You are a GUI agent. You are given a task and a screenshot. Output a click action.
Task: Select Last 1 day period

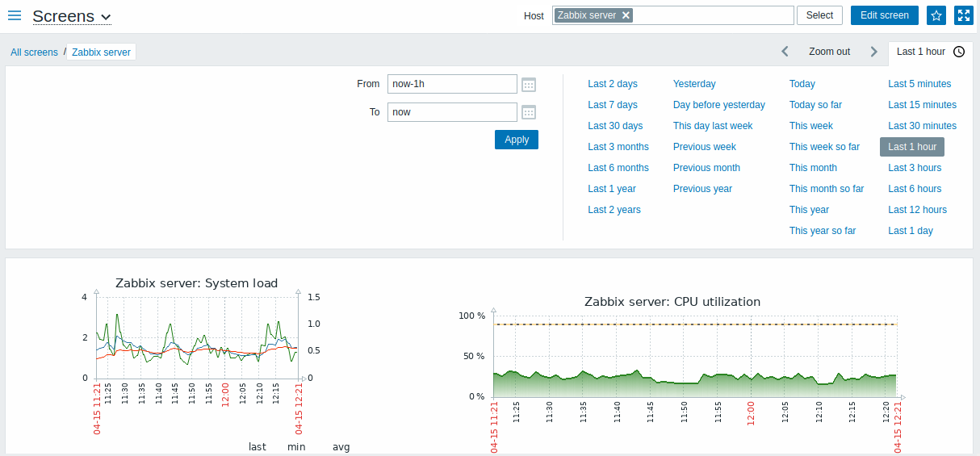click(x=911, y=231)
